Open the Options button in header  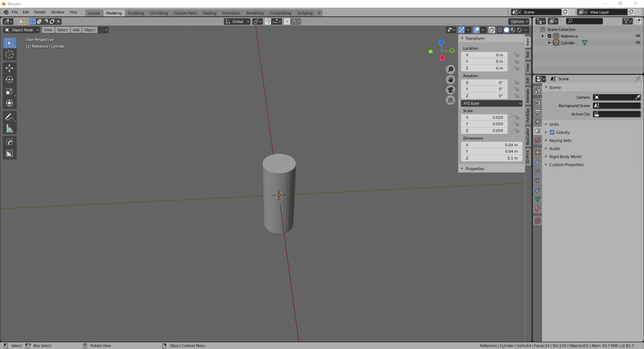[519, 21]
